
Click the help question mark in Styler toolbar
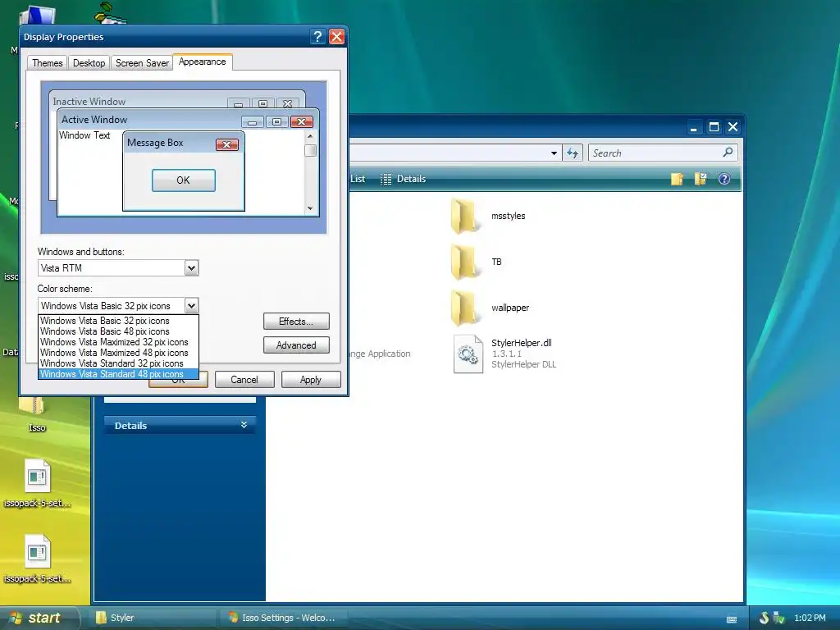pyautogui.click(x=724, y=179)
